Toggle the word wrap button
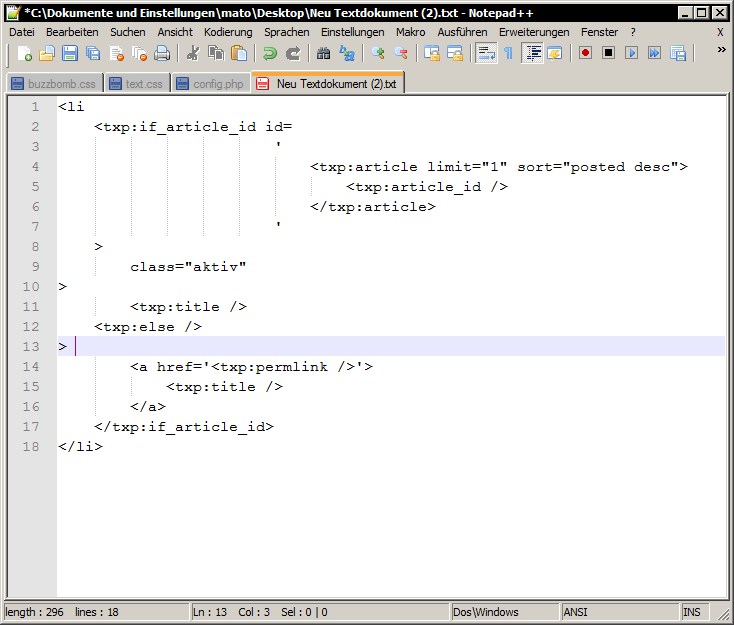 click(486, 53)
